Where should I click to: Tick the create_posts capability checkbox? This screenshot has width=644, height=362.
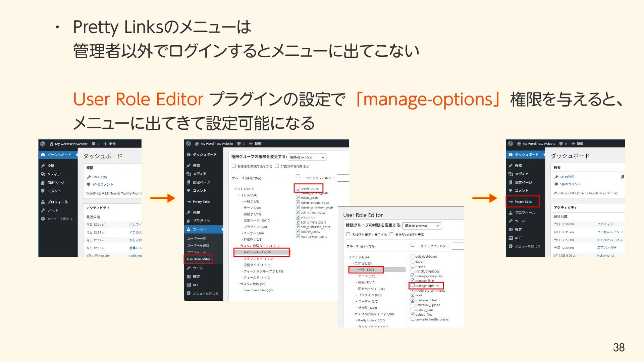pyautogui.click(x=298, y=188)
